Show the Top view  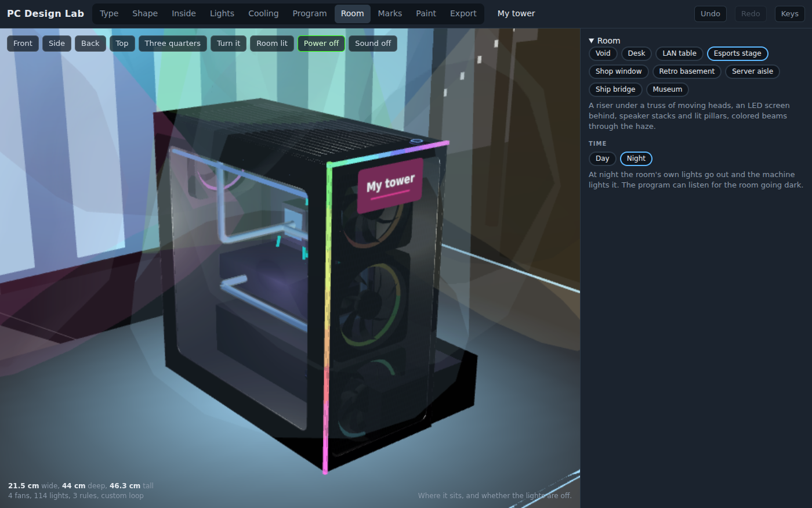[x=122, y=44]
